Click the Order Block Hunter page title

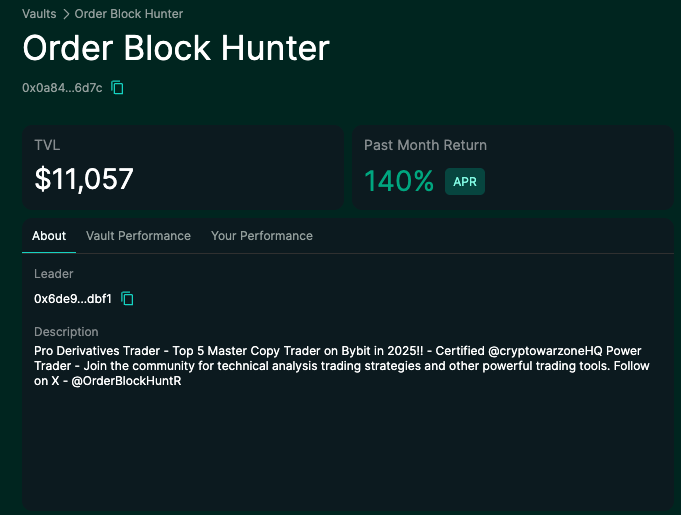[x=176, y=48]
